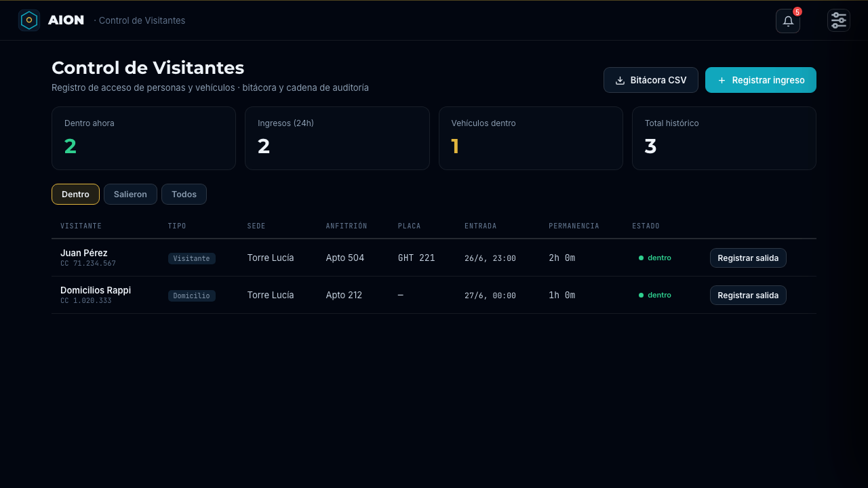The height and width of the screenshot is (488, 868).
Task: Select the Juan Pérez visitor name
Action: point(84,253)
